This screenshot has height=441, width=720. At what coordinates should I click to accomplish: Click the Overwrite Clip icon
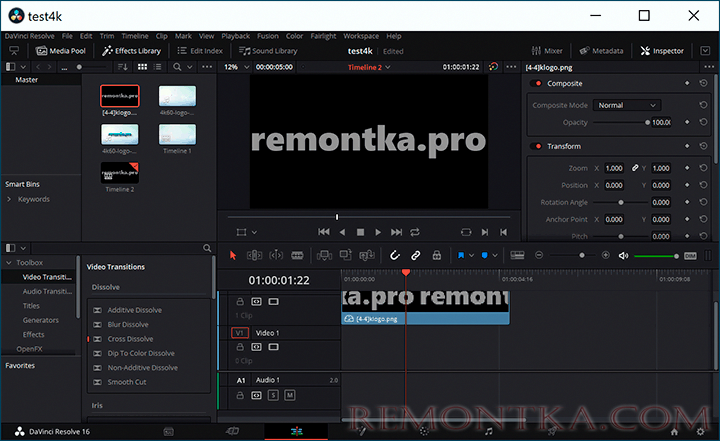click(345, 255)
